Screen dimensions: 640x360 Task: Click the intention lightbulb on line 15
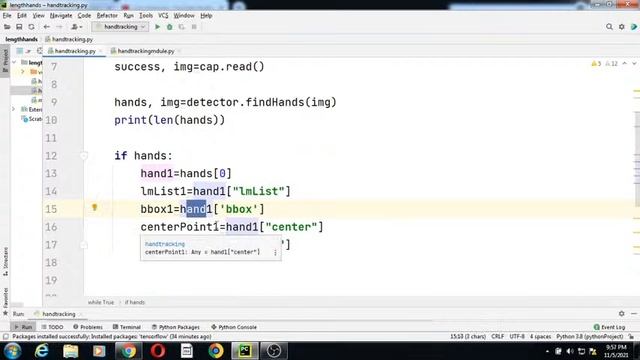pos(95,208)
